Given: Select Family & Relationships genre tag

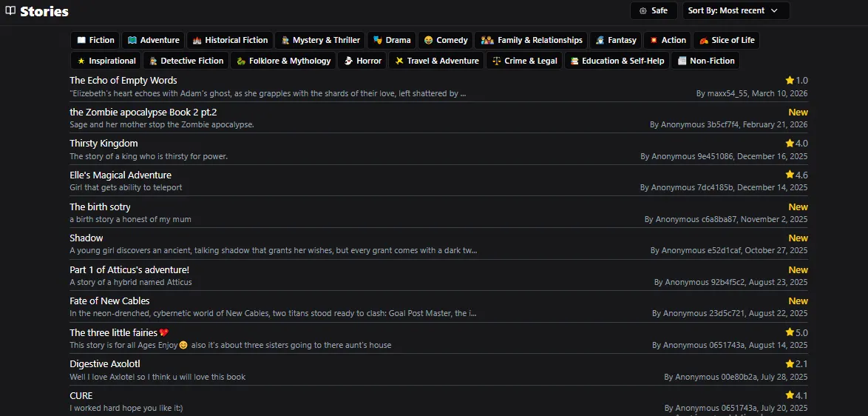Looking at the screenshot, I should click(x=532, y=40).
